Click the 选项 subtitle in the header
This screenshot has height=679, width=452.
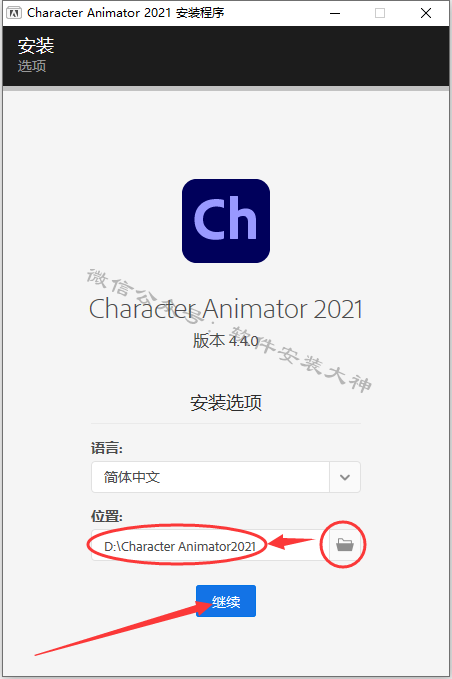(32, 66)
